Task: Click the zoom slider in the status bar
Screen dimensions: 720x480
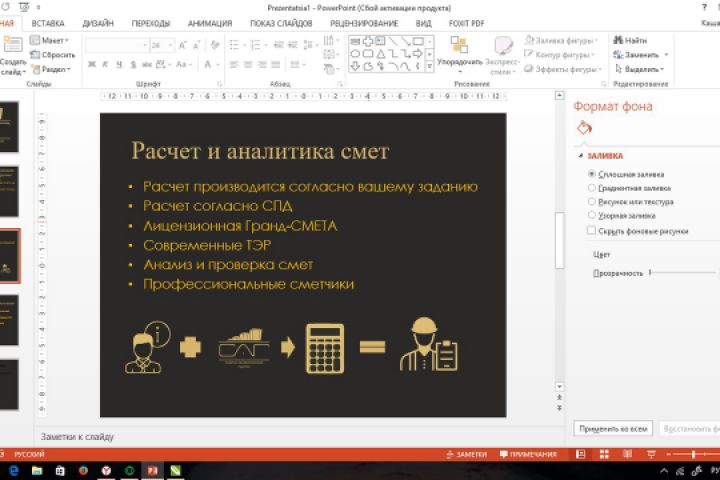Action: click(692, 454)
